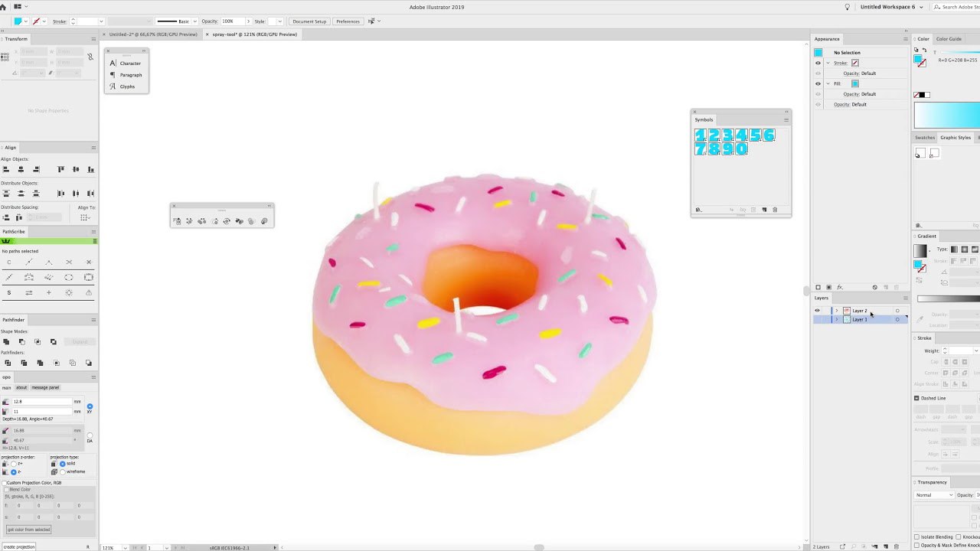The height and width of the screenshot is (551, 980).
Task: Select the last tool in floating symbol toolbar
Action: 264,221
